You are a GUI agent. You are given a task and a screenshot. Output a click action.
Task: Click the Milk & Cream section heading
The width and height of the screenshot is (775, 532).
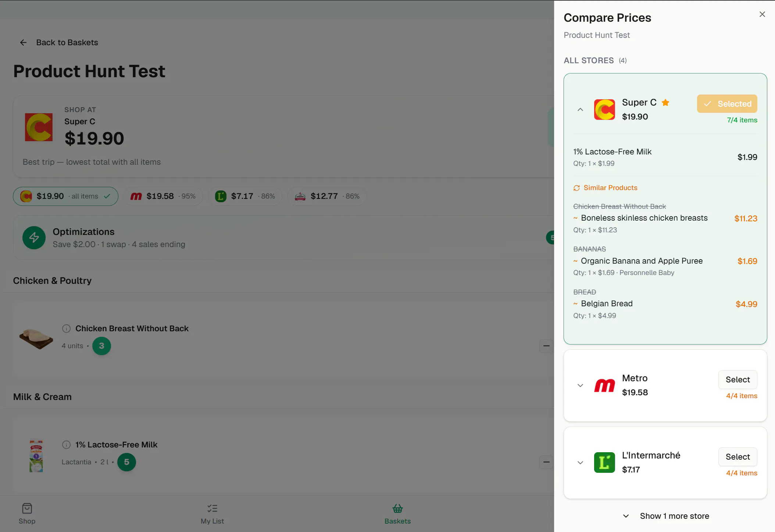coord(42,397)
